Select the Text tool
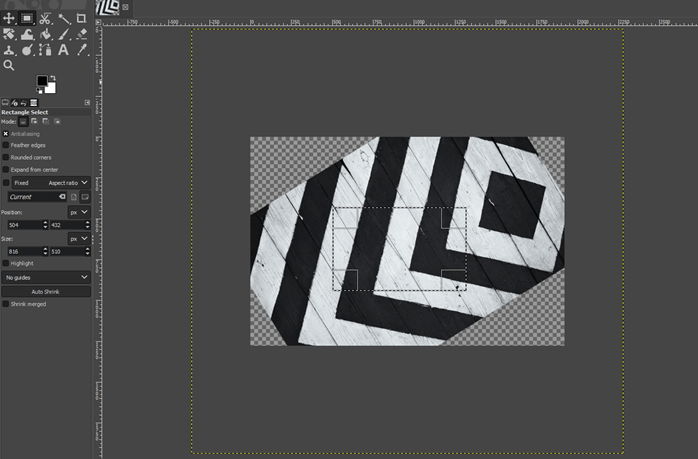This screenshot has width=698, height=459. [64, 50]
